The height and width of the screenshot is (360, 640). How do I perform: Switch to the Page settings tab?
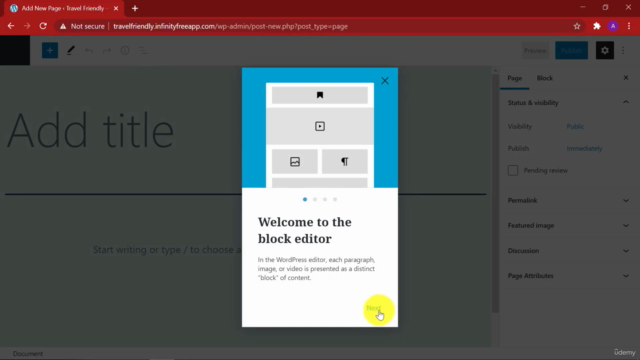pyautogui.click(x=515, y=78)
